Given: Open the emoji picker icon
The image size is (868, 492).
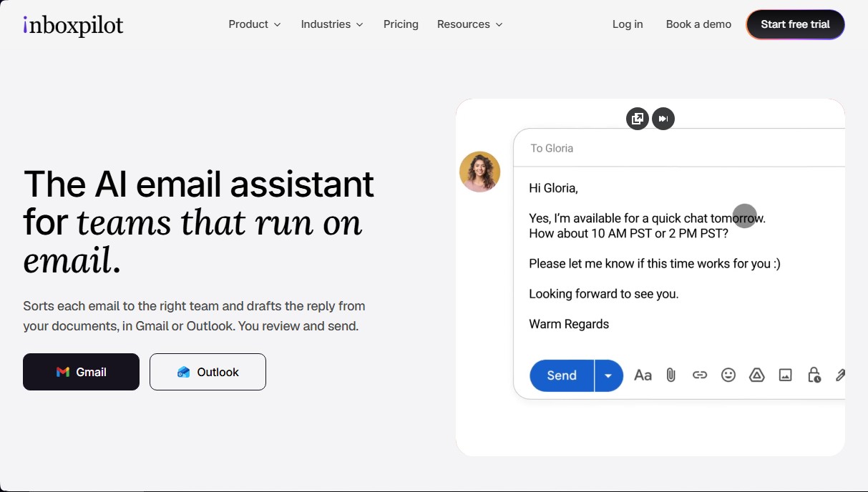Looking at the screenshot, I should coord(728,375).
